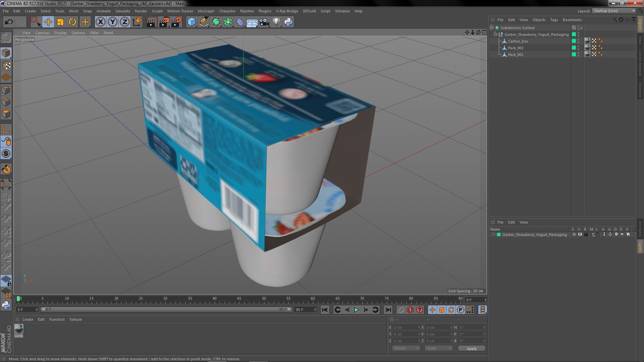Toggle Enable Snap in left toolbar

pos(6,169)
